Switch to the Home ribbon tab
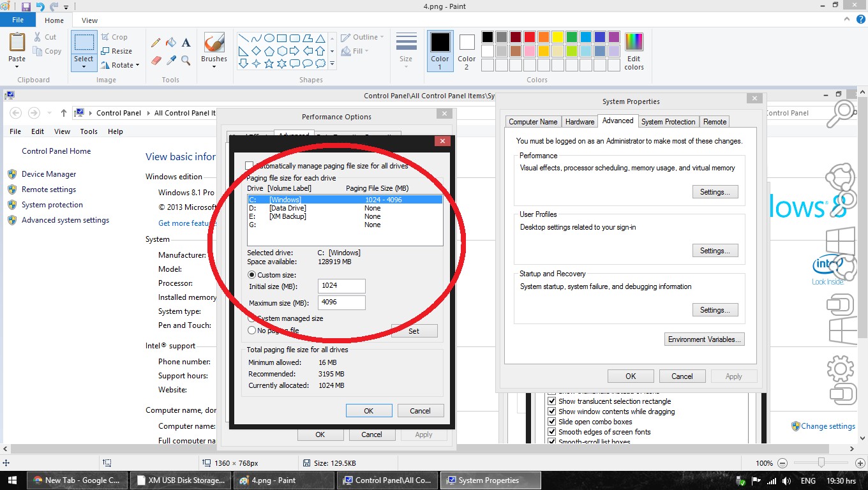This screenshot has height=490, width=868. point(54,20)
